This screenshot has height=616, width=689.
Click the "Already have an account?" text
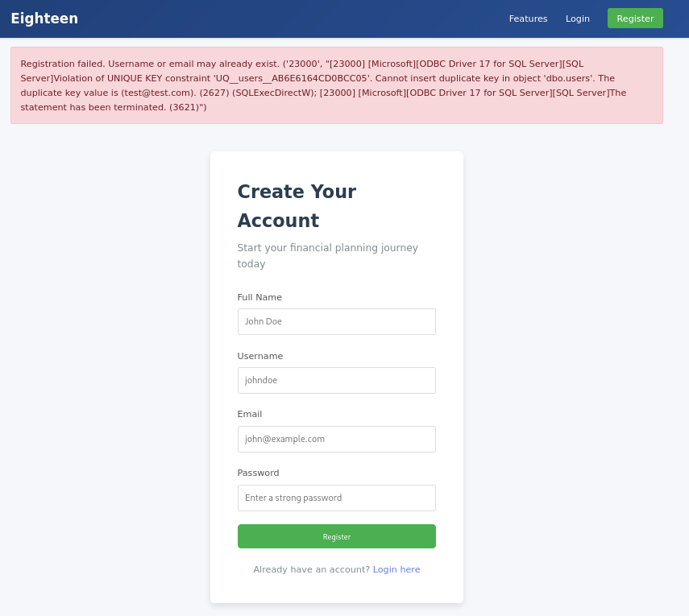click(311, 569)
